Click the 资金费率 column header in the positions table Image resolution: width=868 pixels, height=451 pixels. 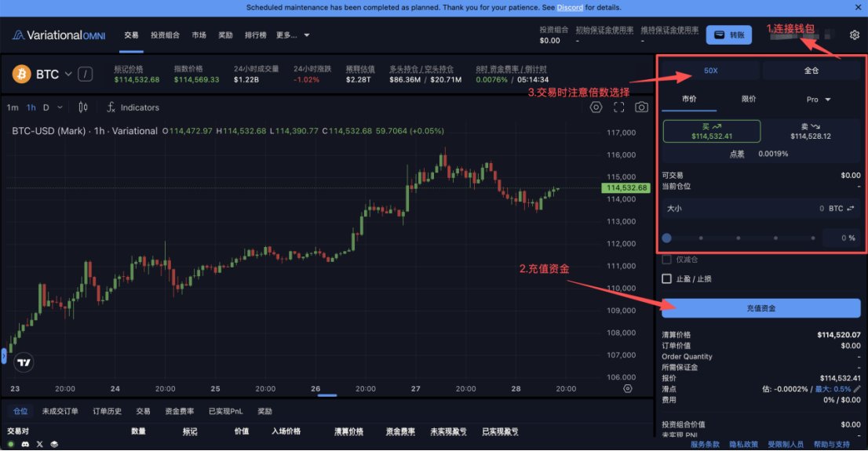(400, 431)
